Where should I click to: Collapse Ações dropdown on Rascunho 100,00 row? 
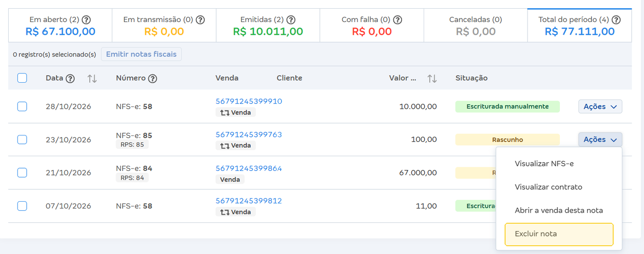(600, 140)
